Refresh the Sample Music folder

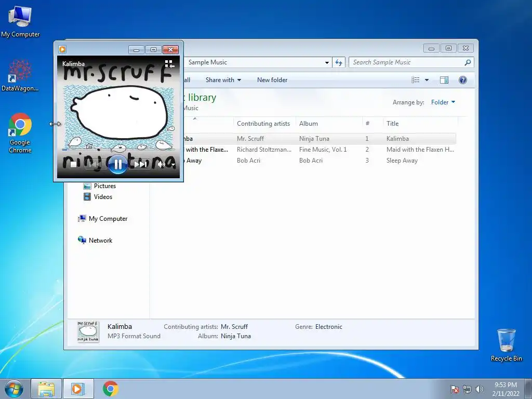tap(338, 62)
